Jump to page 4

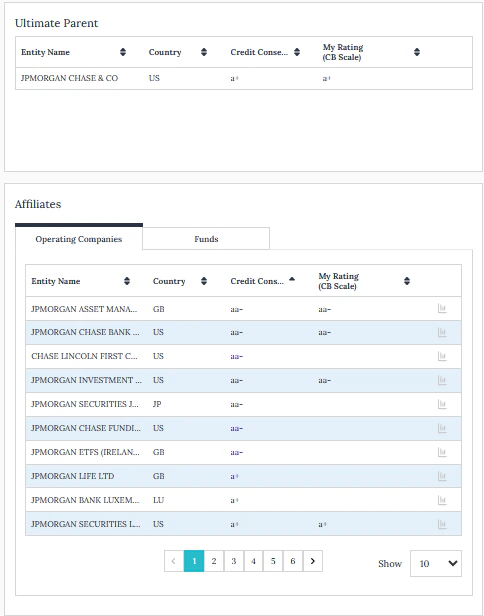(x=253, y=561)
